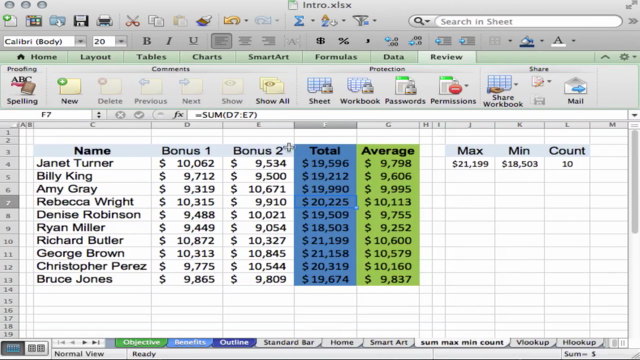
Task: Add a New comment
Action: [69, 90]
